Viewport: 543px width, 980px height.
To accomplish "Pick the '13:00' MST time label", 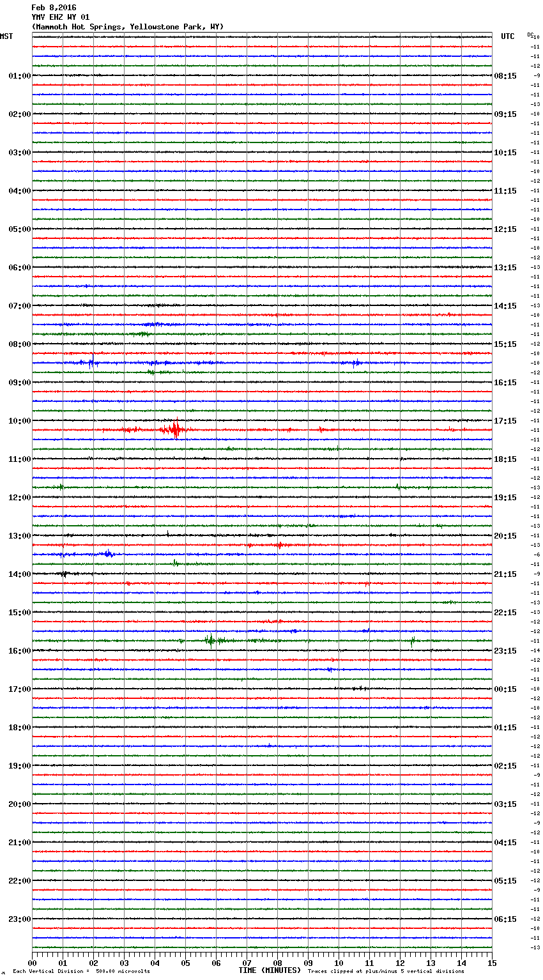I will 20,536.
